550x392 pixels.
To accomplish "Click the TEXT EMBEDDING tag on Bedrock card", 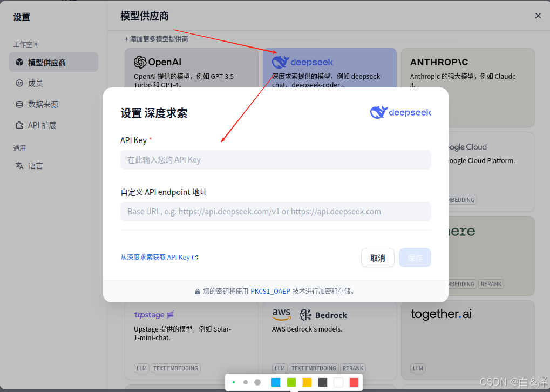I will [314, 368].
